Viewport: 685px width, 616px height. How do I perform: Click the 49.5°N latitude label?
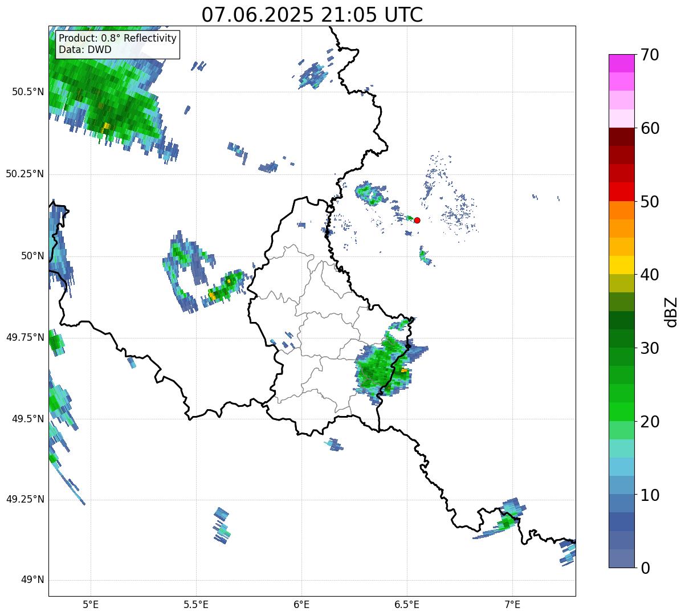pyautogui.click(x=28, y=419)
